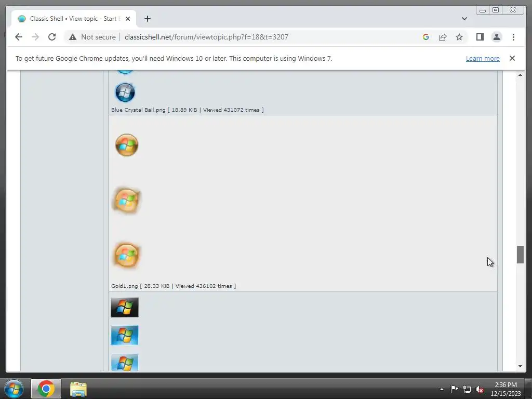
Task: Click the Blue Crystal Ball.png caption text
Action: point(187,110)
